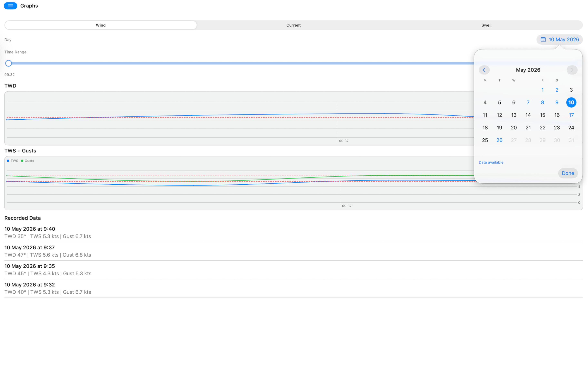The image size is (588, 368).
Task: Click the Gusts legend dot
Action: pos(22,161)
